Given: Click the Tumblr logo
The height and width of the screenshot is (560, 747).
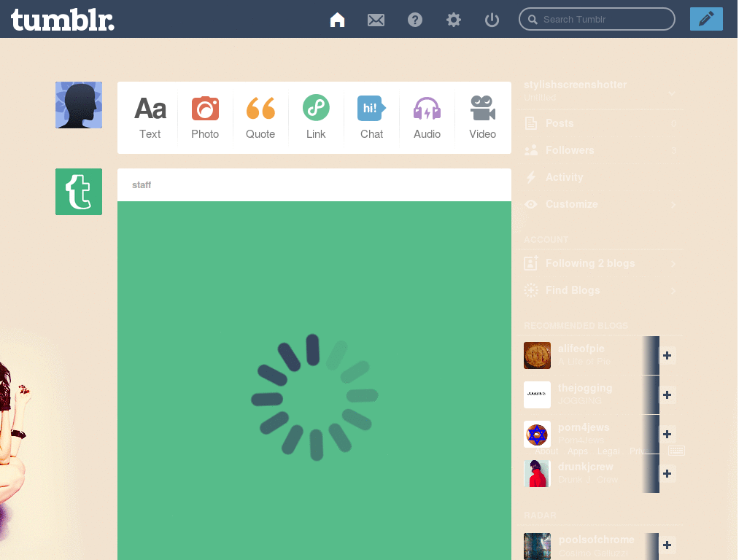Looking at the screenshot, I should click(63, 20).
